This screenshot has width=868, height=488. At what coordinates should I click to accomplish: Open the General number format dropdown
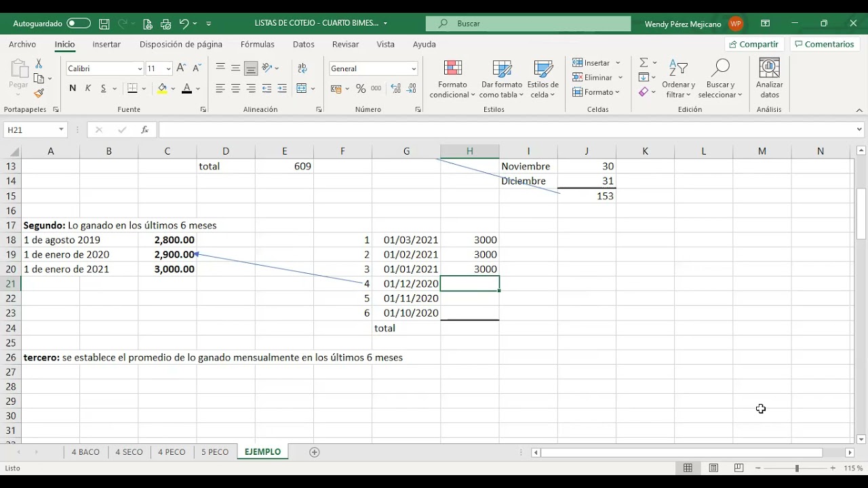pyautogui.click(x=414, y=68)
